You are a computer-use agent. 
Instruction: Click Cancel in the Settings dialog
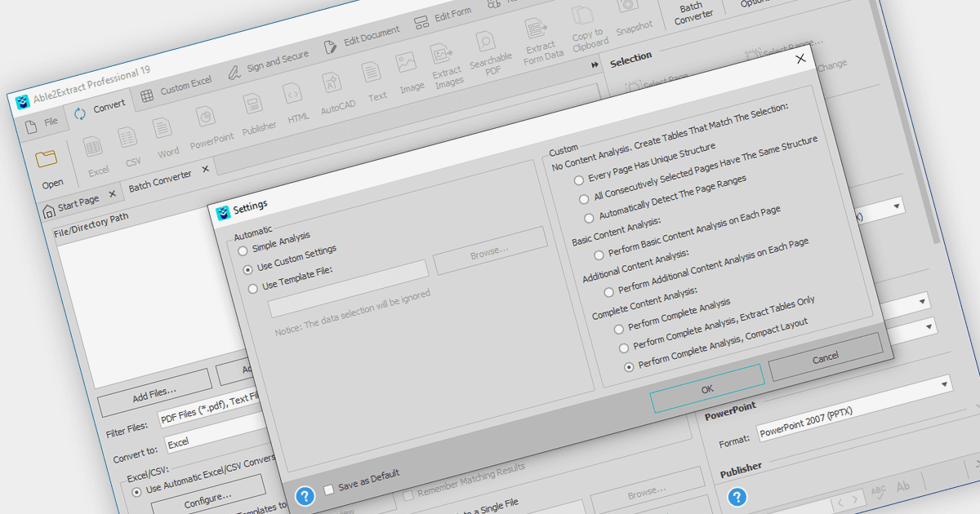[826, 357]
